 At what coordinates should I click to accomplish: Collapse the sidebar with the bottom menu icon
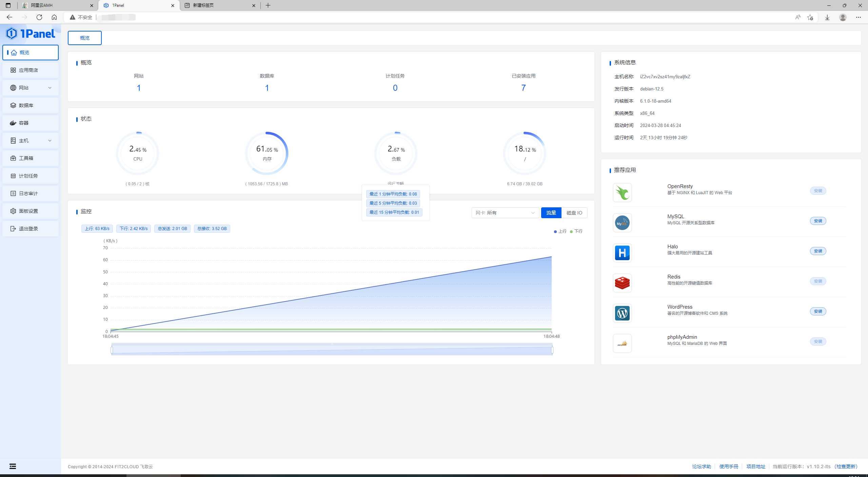[13, 466]
